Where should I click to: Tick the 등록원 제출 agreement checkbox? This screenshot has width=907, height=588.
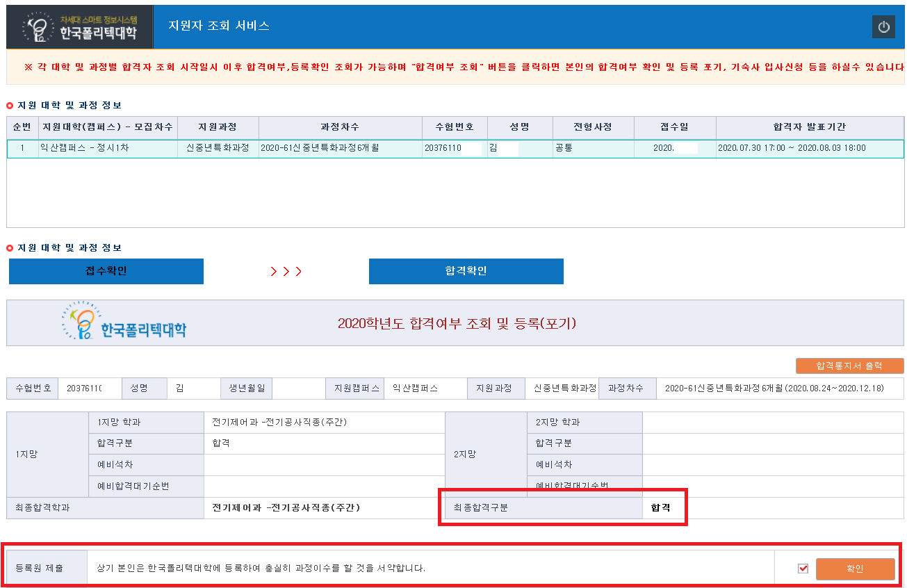click(x=803, y=569)
